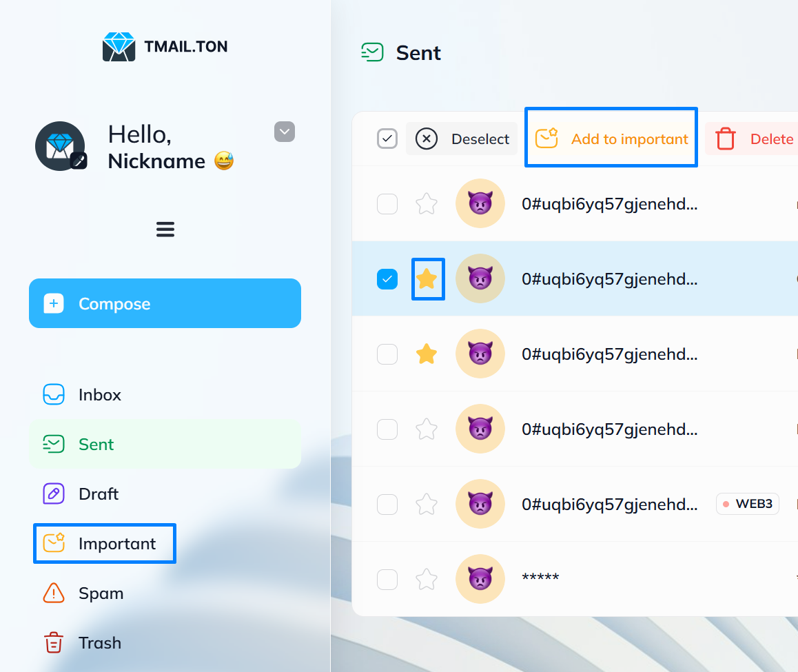Open the Sent folder in the sidebar

[165, 444]
